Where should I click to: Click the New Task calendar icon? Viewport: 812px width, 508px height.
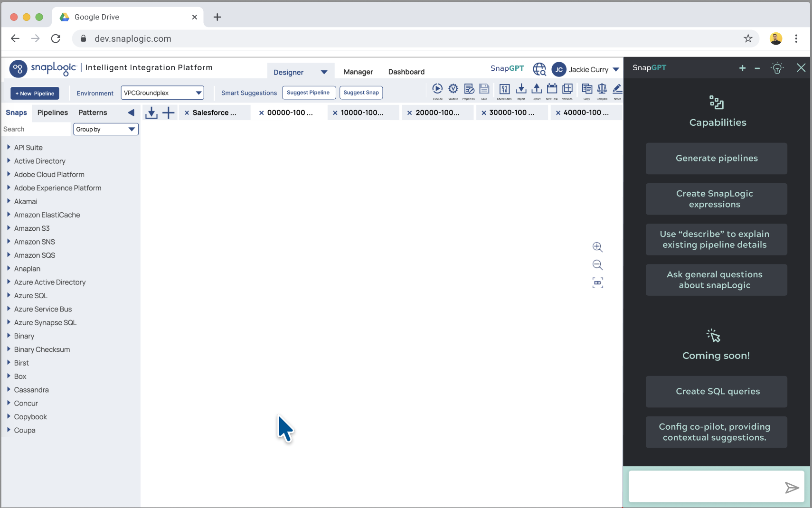pos(552,89)
